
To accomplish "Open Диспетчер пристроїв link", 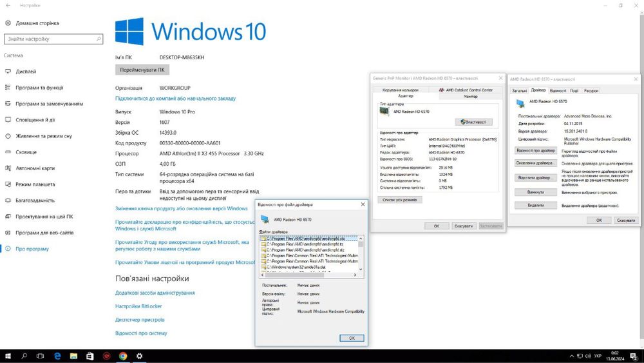I will click(140, 320).
